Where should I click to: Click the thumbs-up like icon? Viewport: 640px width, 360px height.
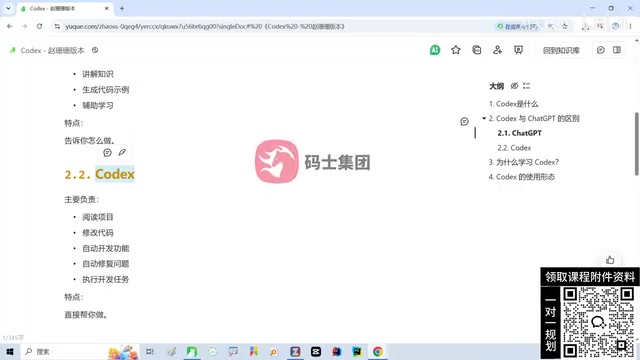(610, 260)
